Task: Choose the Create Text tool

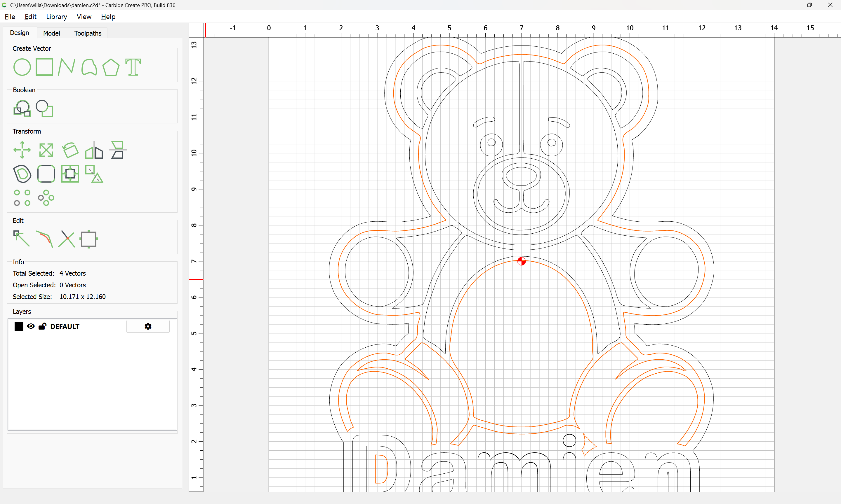Action: pyautogui.click(x=133, y=67)
